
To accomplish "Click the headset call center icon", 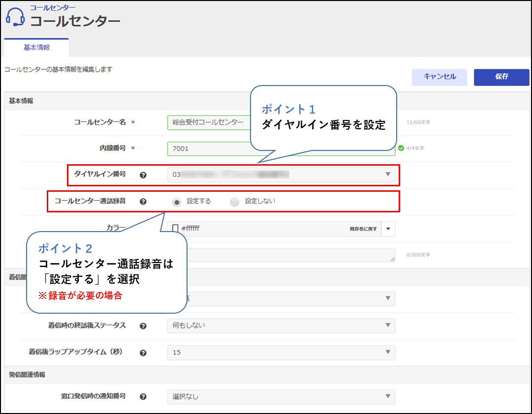I will (x=15, y=17).
